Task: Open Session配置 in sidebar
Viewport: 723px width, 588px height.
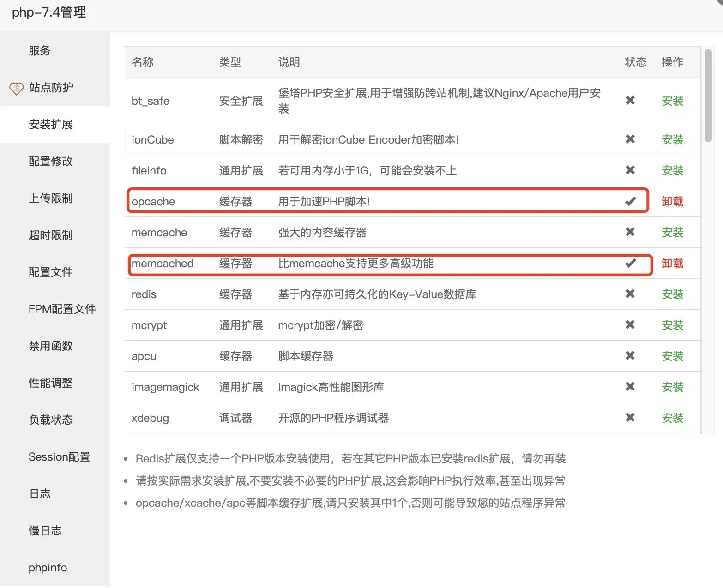Action: pyautogui.click(x=55, y=457)
